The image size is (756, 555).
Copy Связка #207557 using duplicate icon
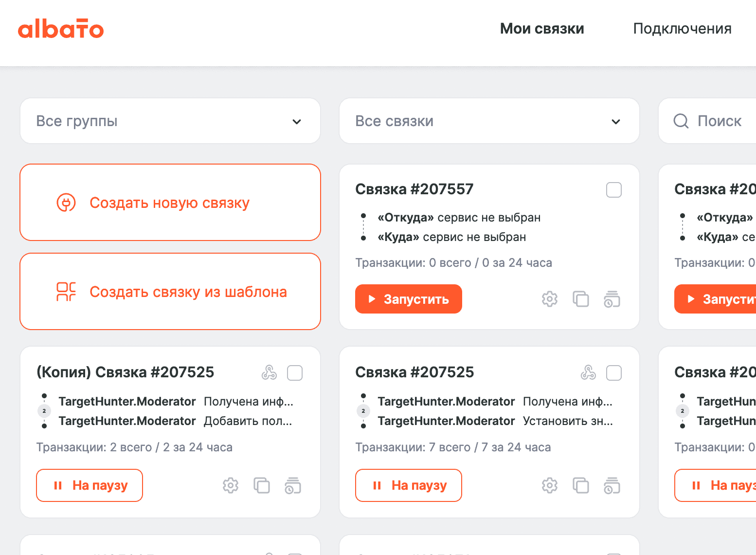click(580, 299)
